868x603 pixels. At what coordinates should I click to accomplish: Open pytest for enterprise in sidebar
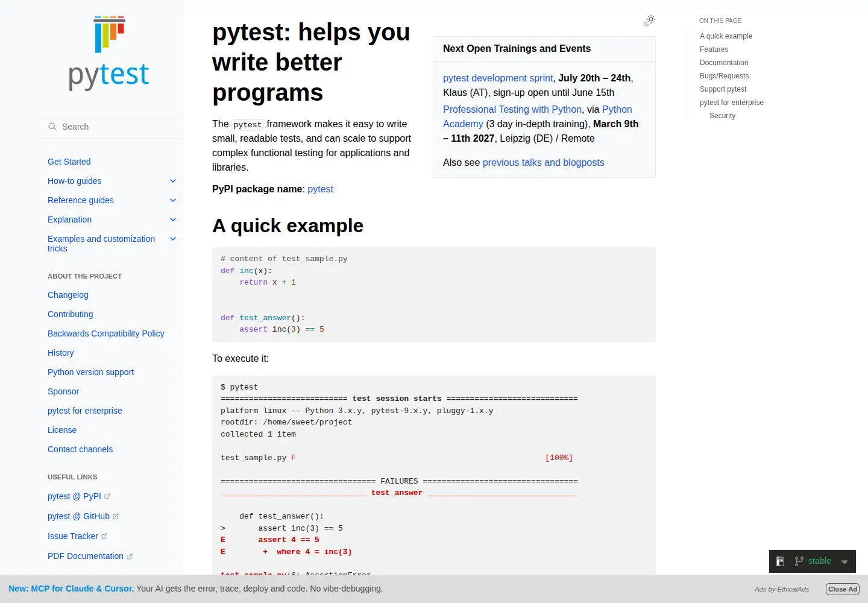click(x=85, y=411)
